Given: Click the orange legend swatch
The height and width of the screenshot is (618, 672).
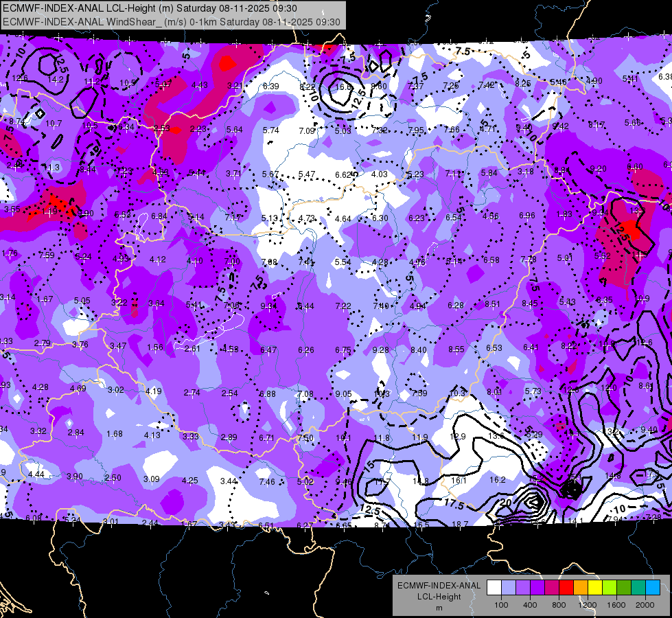Looking at the screenshot, I should tap(580, 588).
